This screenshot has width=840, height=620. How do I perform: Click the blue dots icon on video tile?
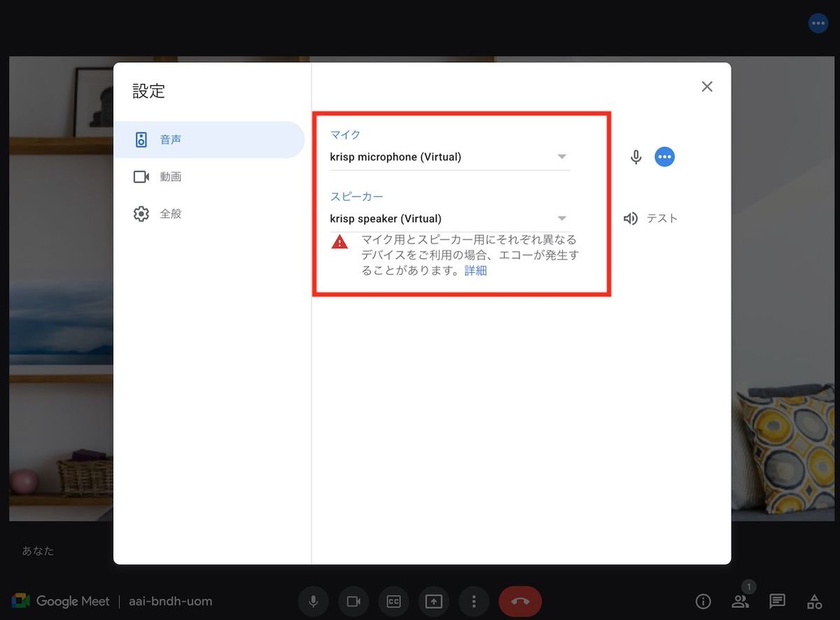[818, 23]
